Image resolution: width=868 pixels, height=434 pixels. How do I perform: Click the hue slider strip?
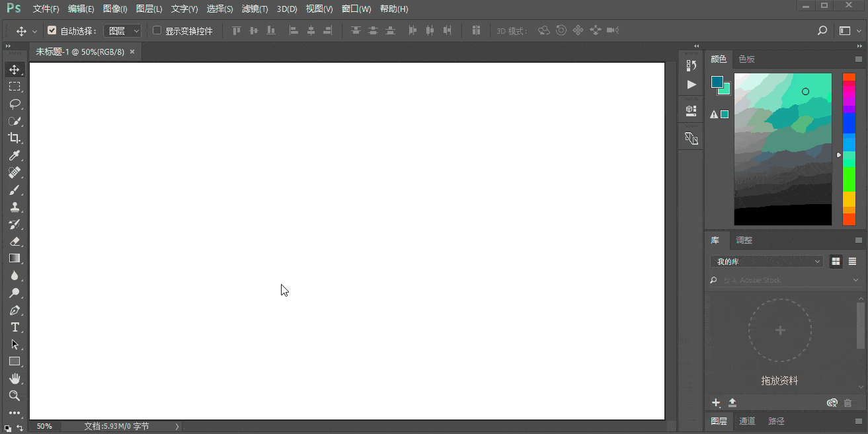pyautogui.click(x=849, y=149)
